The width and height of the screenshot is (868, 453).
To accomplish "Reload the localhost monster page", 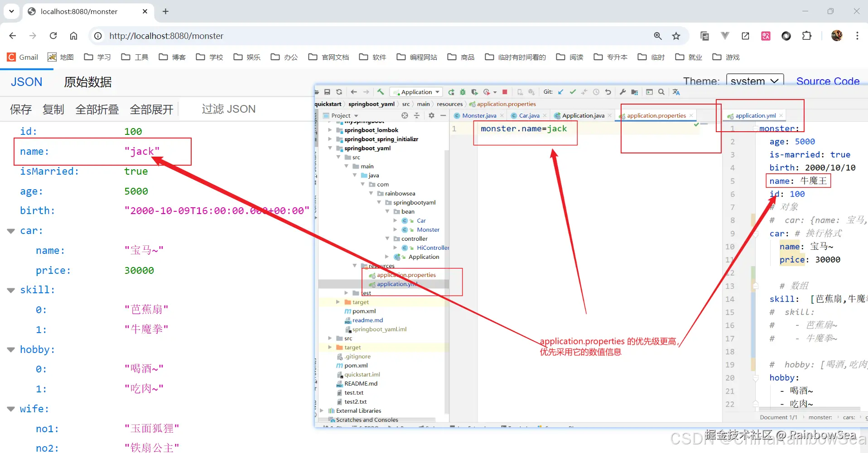I will coord(53,36).
